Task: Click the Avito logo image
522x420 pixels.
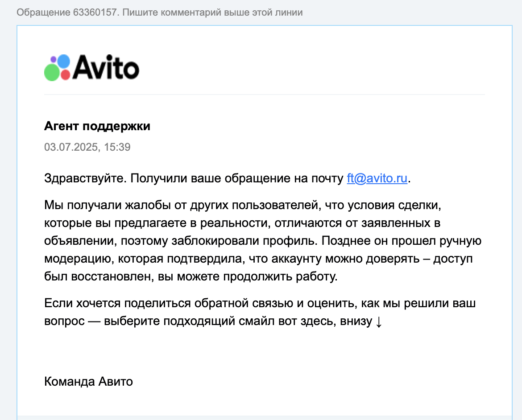Action: tap(91, 68)
